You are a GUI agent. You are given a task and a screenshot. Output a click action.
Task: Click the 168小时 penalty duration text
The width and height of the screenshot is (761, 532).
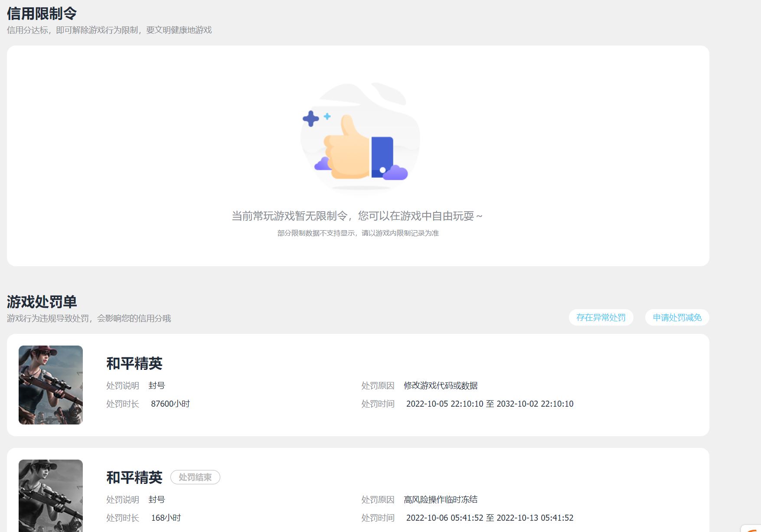point(167,517)
